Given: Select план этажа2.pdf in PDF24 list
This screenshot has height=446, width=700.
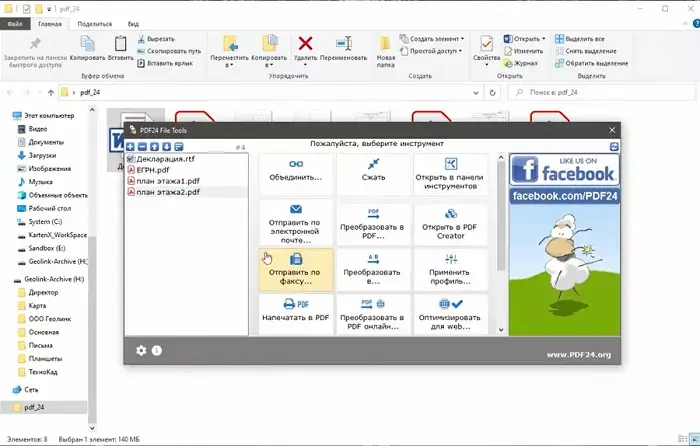Looking at the screenshot, I should click(x=187, y=192).
